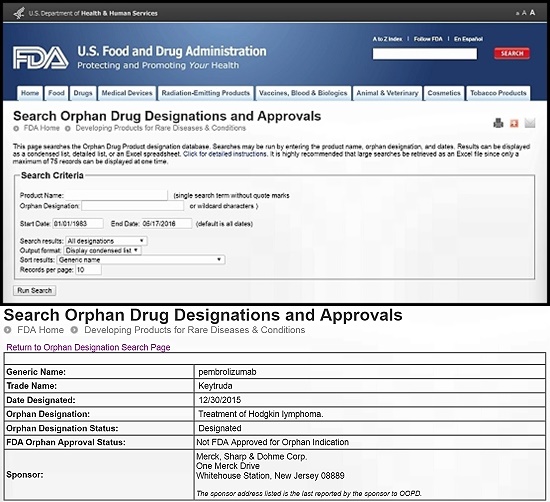This screenshot has height=502, width=550.
Task: Select the largest text size A
Action: coord(532,13)
